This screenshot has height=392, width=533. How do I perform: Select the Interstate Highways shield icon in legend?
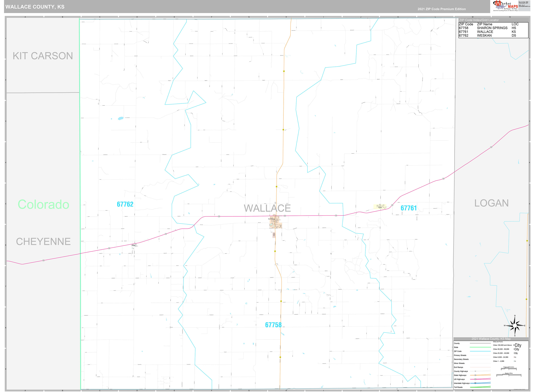475,383
